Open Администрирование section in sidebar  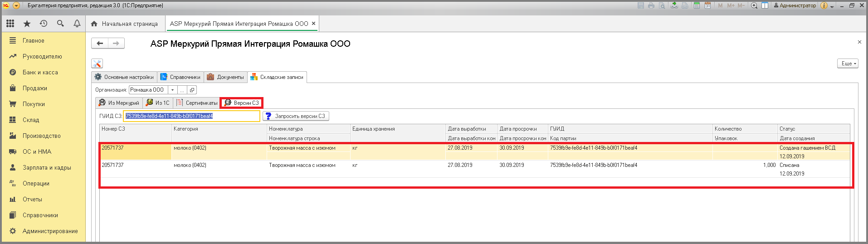click(x=44, y=231)
